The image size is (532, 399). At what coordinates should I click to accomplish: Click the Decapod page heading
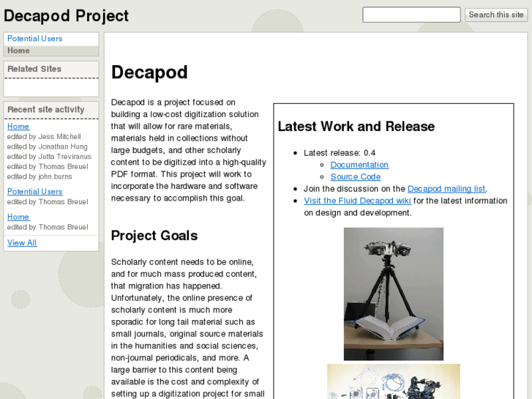point(149,72)
